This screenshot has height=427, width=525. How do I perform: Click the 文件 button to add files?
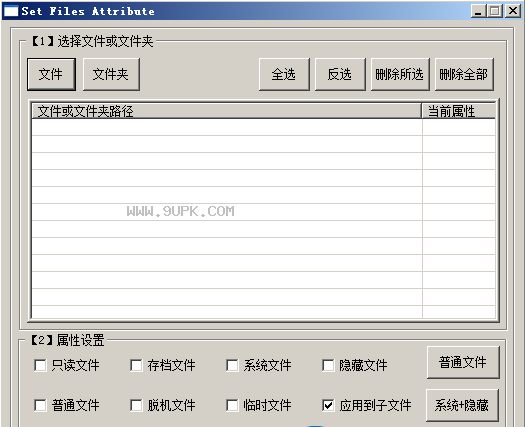click(x=51, y=74)
